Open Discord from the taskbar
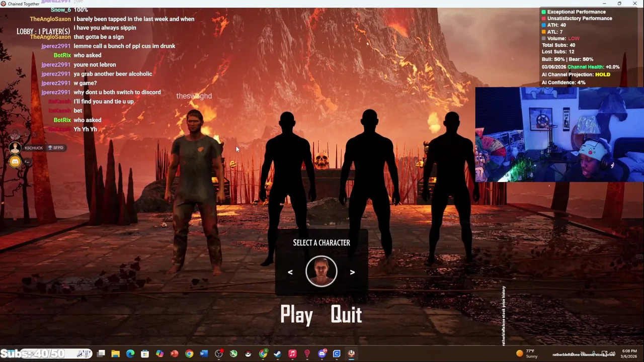 pyautogui.click(x=322, y=354)
